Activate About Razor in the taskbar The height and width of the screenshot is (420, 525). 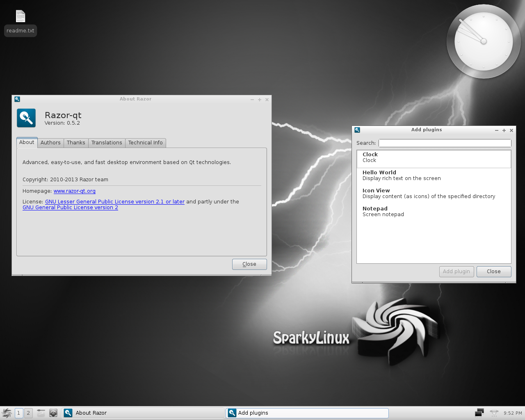[143, 413]
